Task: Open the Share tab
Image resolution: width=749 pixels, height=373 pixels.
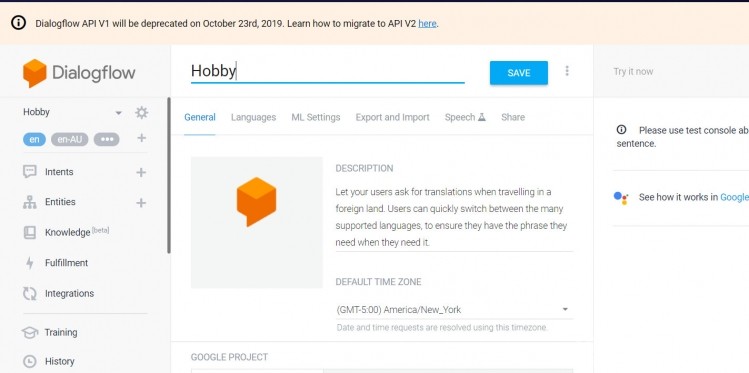Action: click(513, 117)
